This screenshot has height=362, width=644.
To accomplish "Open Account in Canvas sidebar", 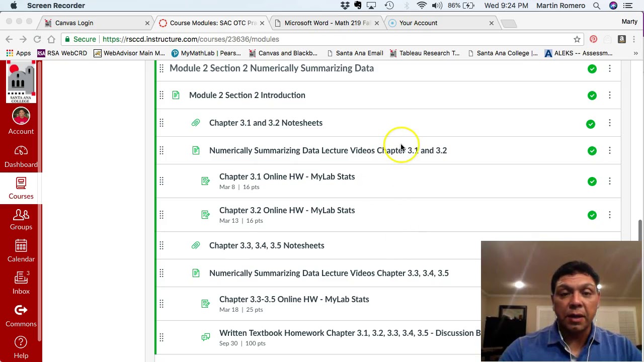I will [x=21, y=121].
